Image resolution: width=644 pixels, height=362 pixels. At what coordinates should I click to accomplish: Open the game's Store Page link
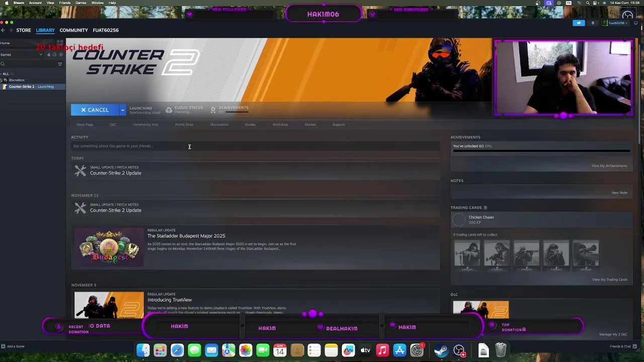85,124
